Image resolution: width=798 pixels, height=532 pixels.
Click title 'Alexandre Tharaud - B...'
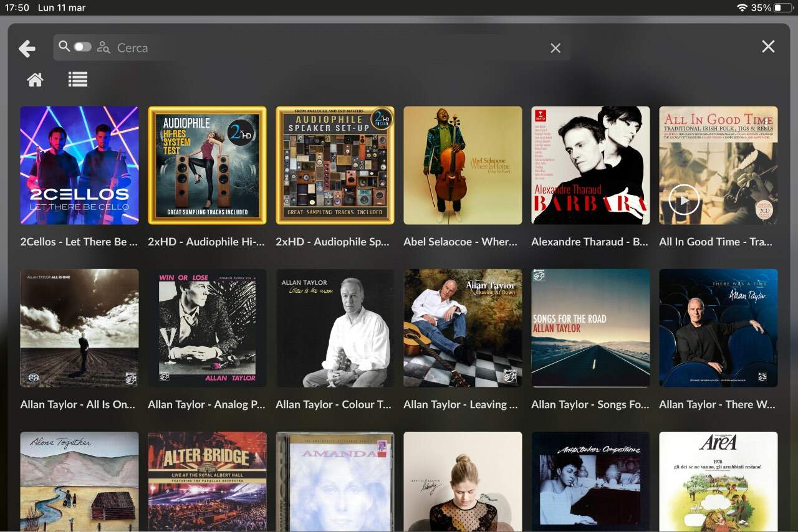click(590, 242)
